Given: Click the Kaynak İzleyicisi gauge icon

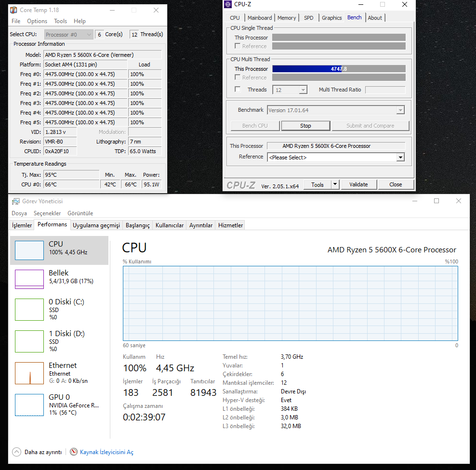Looking at the screenshot, I should pyautogui.click(x=73, y=452).
